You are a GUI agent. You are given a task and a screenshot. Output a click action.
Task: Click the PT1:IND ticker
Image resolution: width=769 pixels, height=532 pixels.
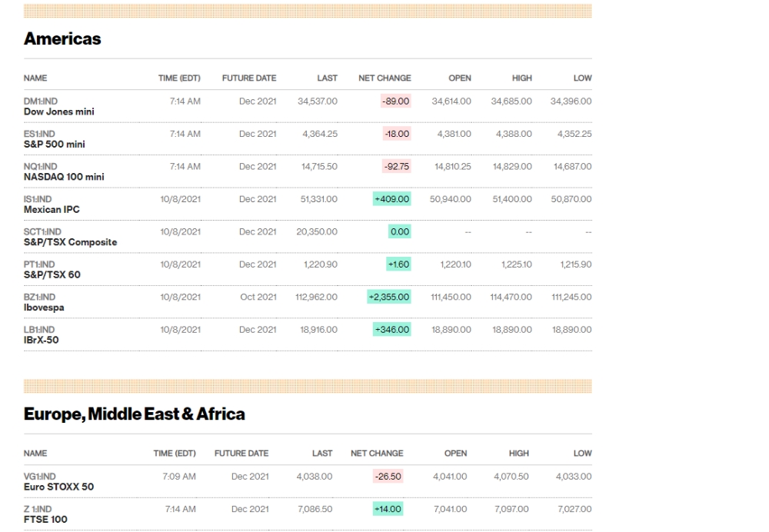tap(39, 264)
